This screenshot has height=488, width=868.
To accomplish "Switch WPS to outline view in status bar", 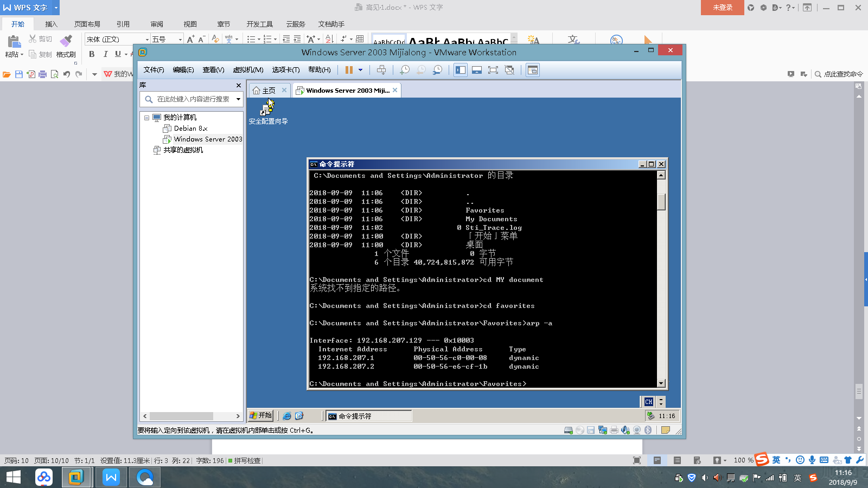I will tap(677, 460).
